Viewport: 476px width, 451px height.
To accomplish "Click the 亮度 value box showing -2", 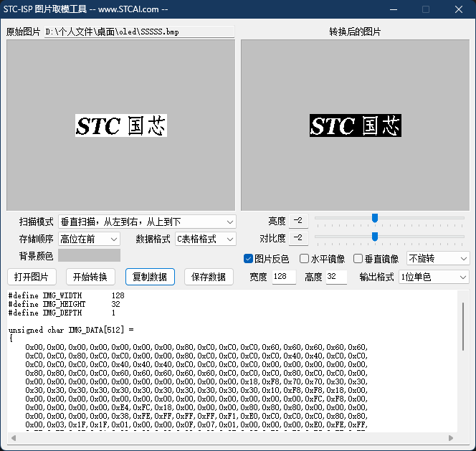I will [x=298, y=221].
